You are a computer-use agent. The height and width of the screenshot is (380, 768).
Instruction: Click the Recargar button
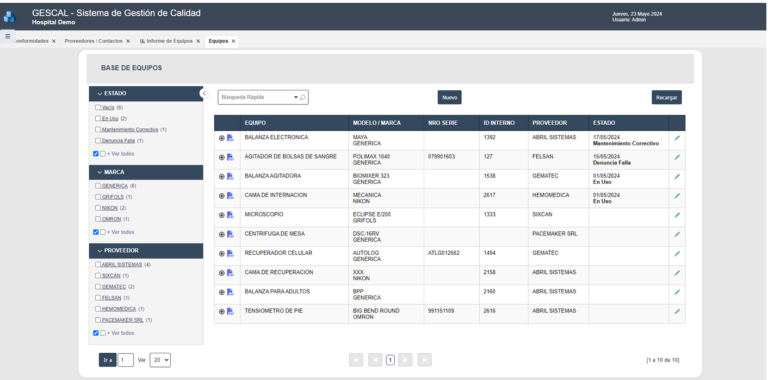[667, 97]
